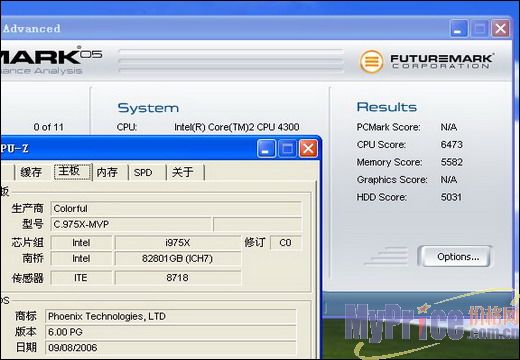Click the manufacturer field showing Colorful
This screenshot has width=520, height=360.
(176, 208)
